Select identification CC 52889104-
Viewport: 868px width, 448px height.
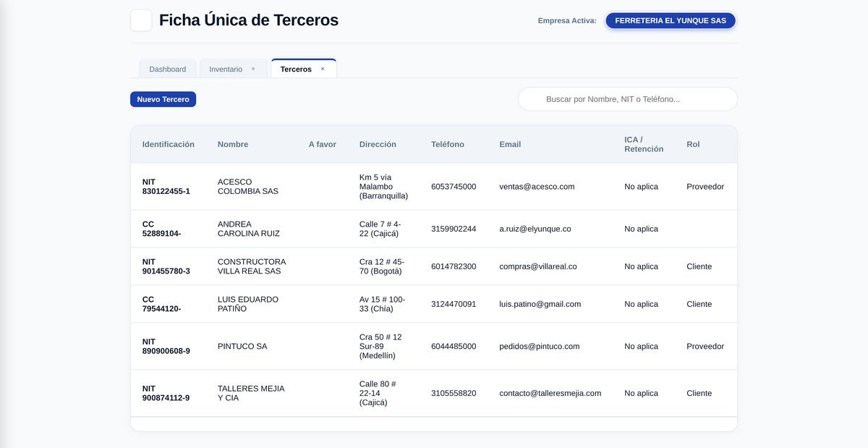(162, 229)
